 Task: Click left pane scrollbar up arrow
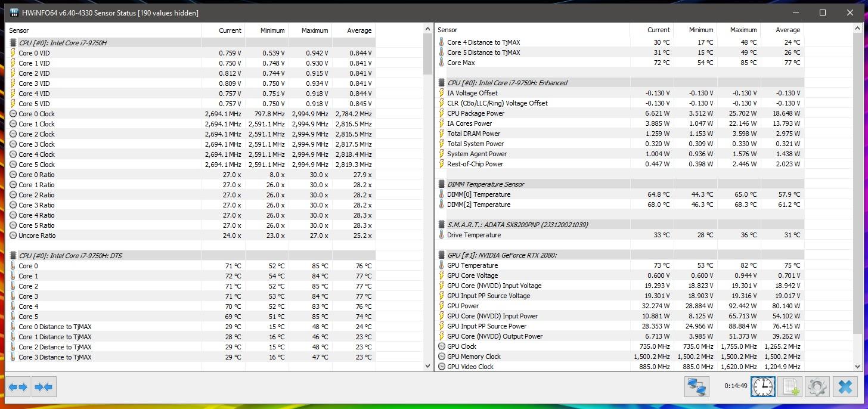pyautogui.click(x=428, y=29)
